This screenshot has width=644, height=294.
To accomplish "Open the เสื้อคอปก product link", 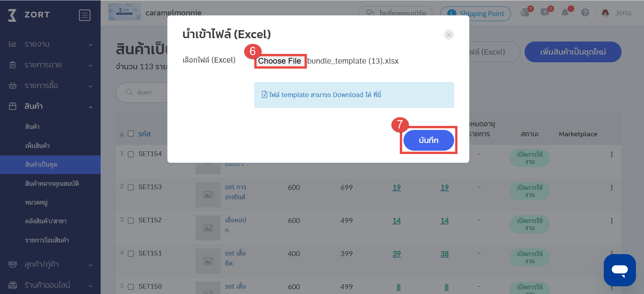I will point(235,225).
